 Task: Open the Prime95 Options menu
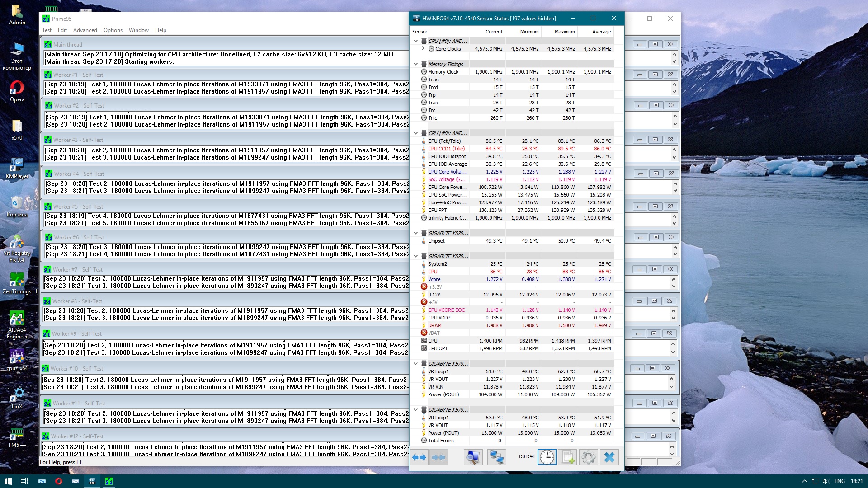(x=113, y=30)
